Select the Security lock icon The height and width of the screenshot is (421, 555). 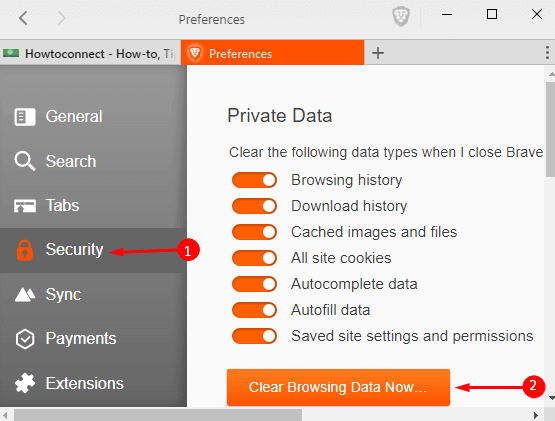click(x=25, y=250)
